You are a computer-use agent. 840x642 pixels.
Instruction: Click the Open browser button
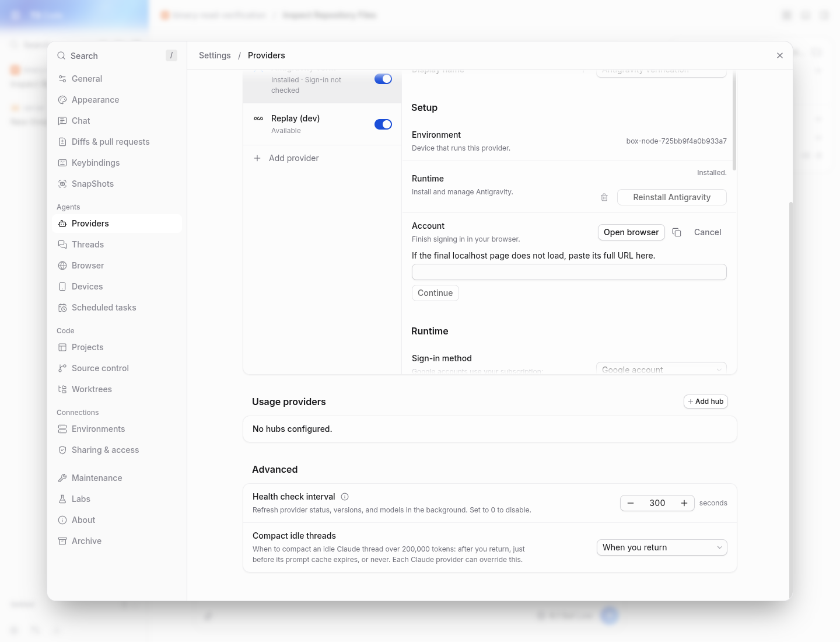click(x=631, y=232)
